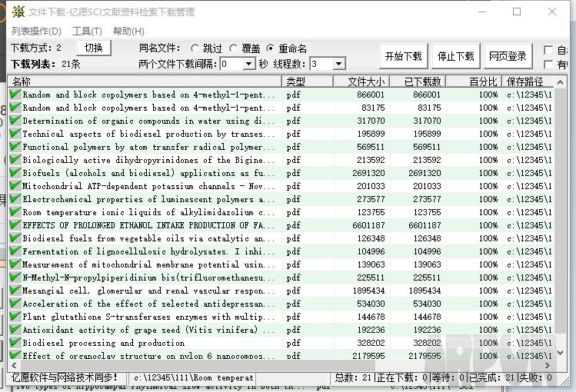Click 100% cell of Antioxidant activity row
576x392 pixels.
pyautogui.click(x=488, y=330)
